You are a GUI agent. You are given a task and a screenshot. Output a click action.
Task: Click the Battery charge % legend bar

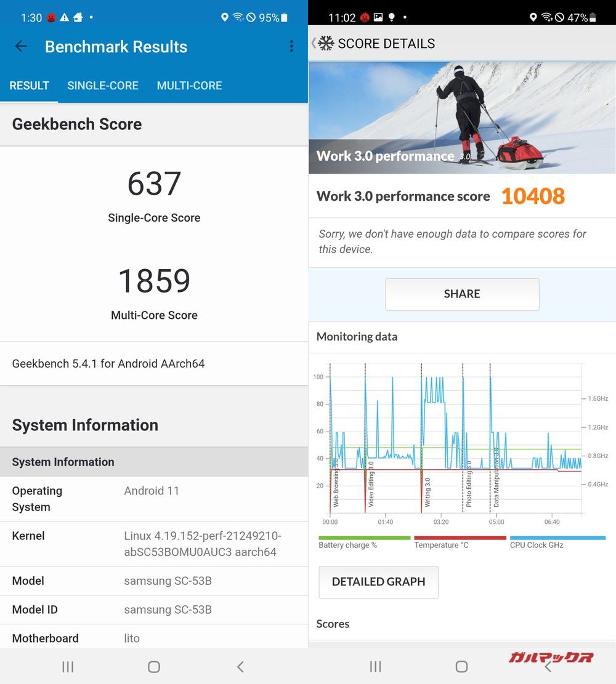(x=364, y=538)
